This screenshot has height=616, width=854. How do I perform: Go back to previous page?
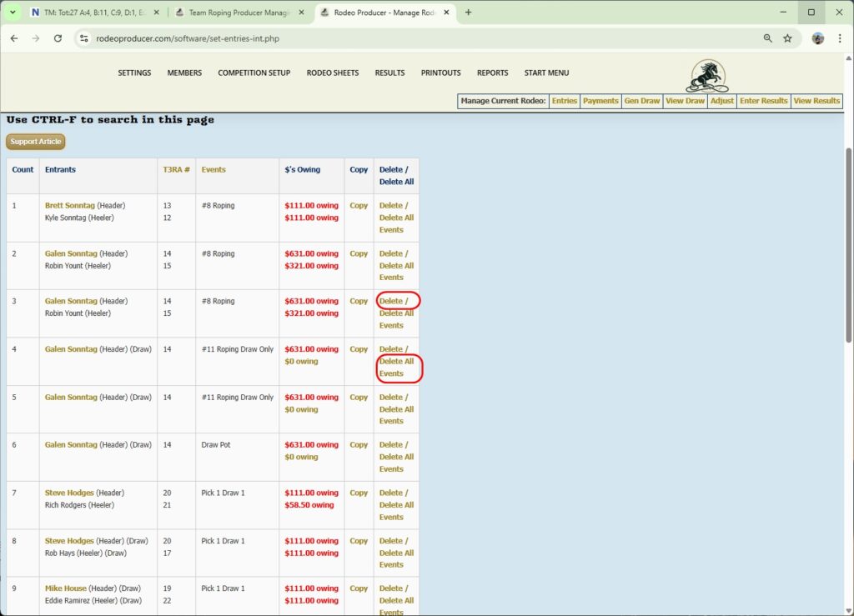14,38
